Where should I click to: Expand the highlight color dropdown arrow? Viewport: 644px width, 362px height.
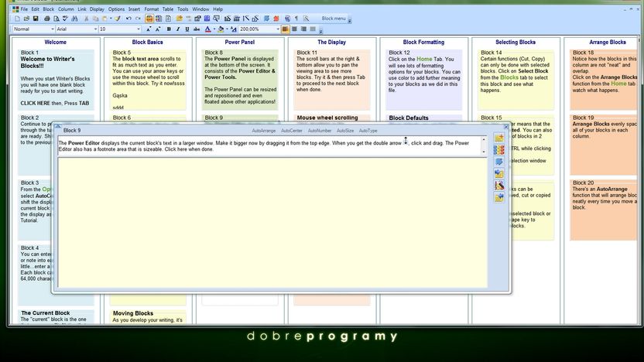click(x=227, y=29)
